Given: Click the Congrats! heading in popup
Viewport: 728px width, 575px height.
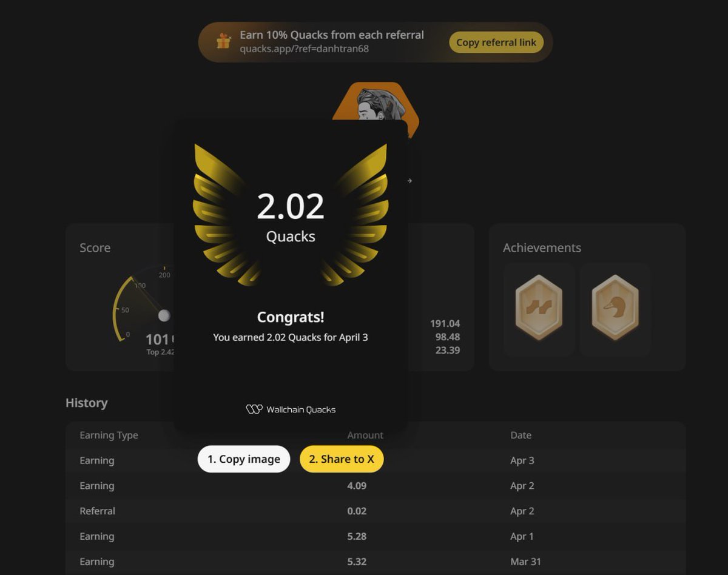Looking at the screenshot, I should coord(291,317).
